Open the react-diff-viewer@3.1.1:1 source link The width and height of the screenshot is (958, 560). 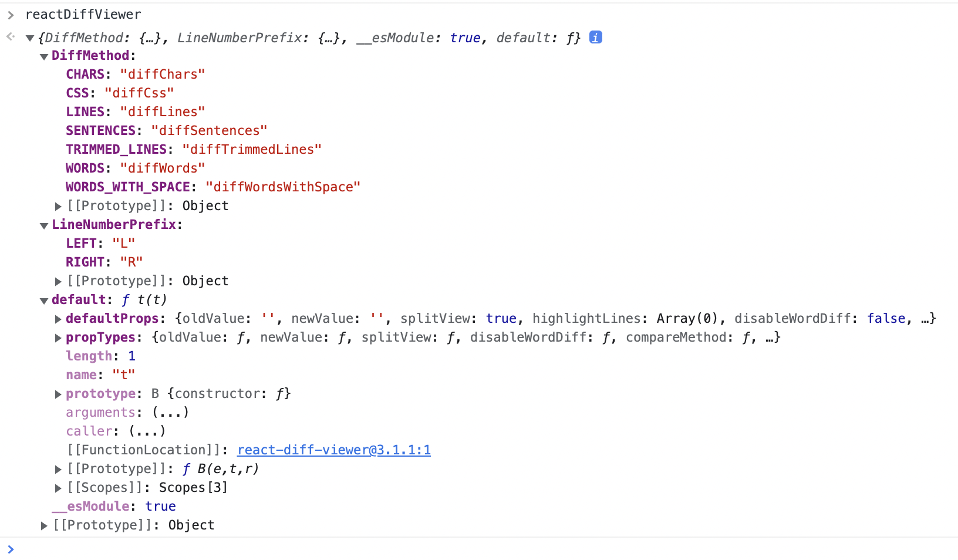point(333,450)
